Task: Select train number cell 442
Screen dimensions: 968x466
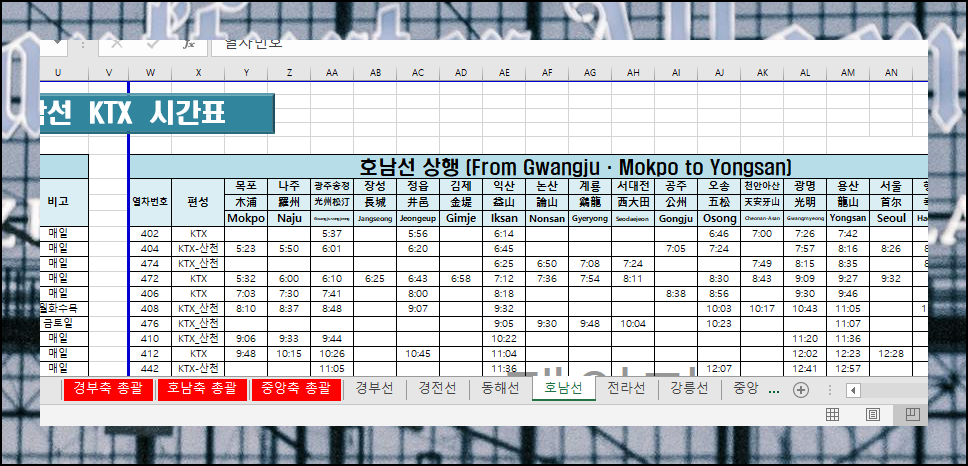Action: [x=150, y=368]
